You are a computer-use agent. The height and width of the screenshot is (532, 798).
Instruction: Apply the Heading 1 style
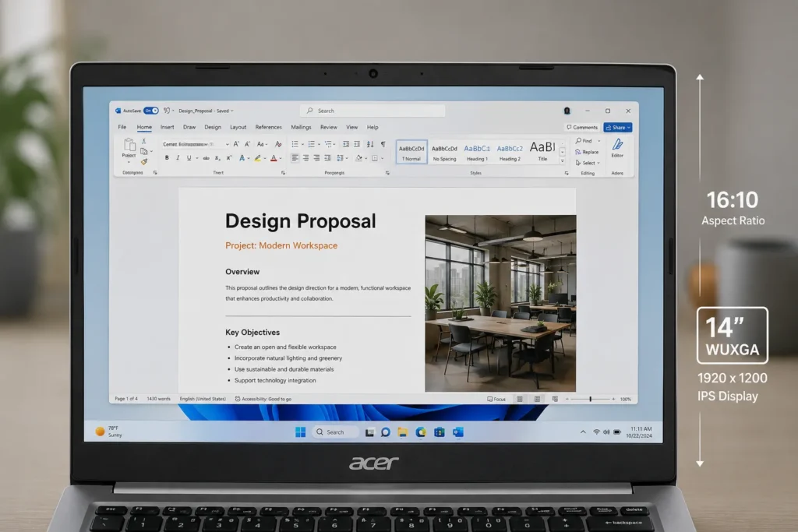click(476, 152)
